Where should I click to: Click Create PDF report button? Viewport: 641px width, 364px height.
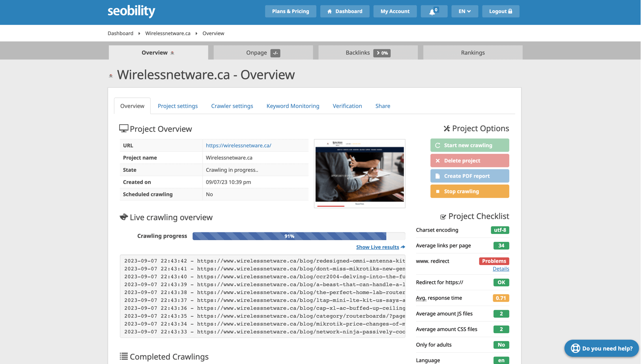[469, 176]
